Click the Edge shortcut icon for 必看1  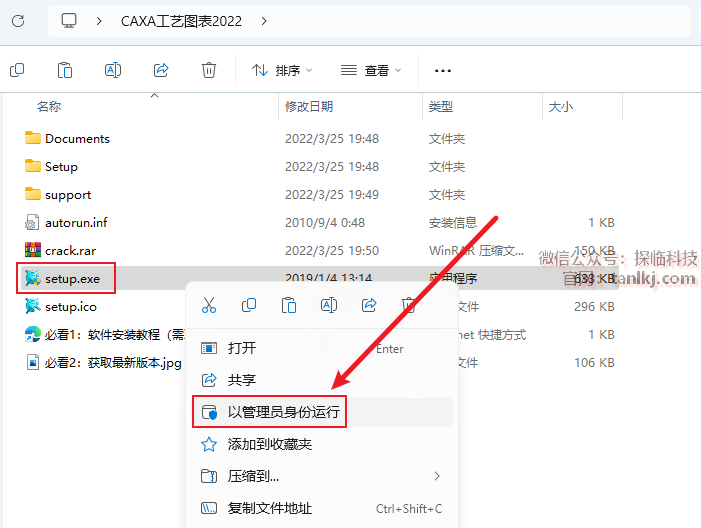(33, 334)
